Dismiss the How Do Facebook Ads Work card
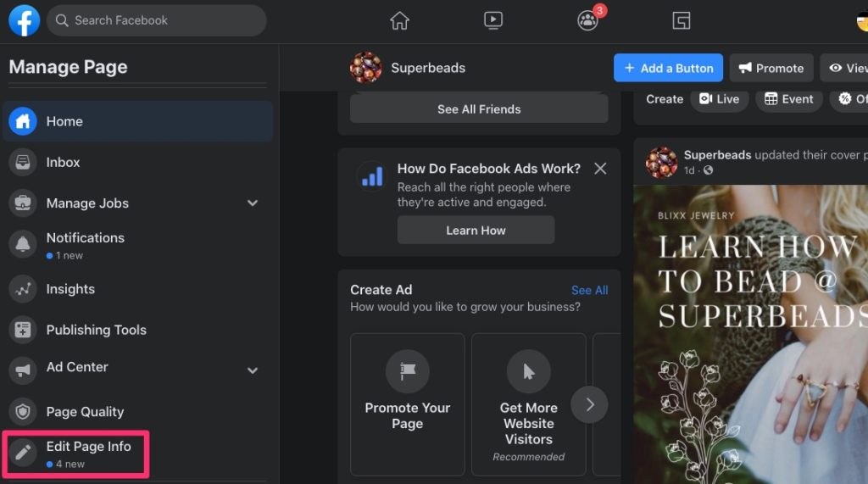Viewport: 868px width, 484px height. coord(600,169)
